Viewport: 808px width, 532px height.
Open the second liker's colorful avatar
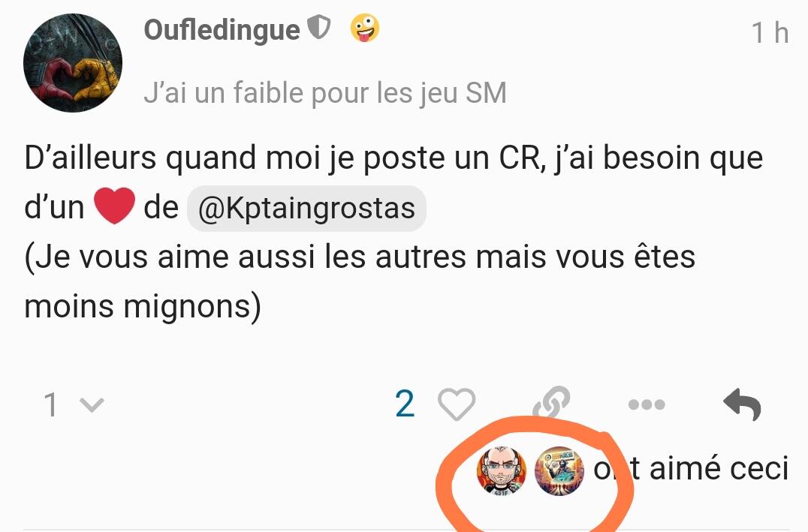click(x=559, y=470)
